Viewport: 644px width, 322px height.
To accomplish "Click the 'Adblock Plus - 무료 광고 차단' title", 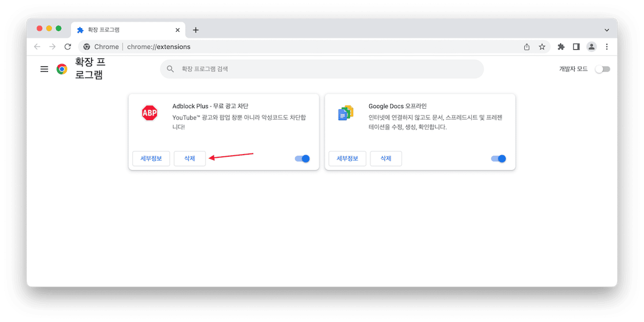I will tap(210, 106).
